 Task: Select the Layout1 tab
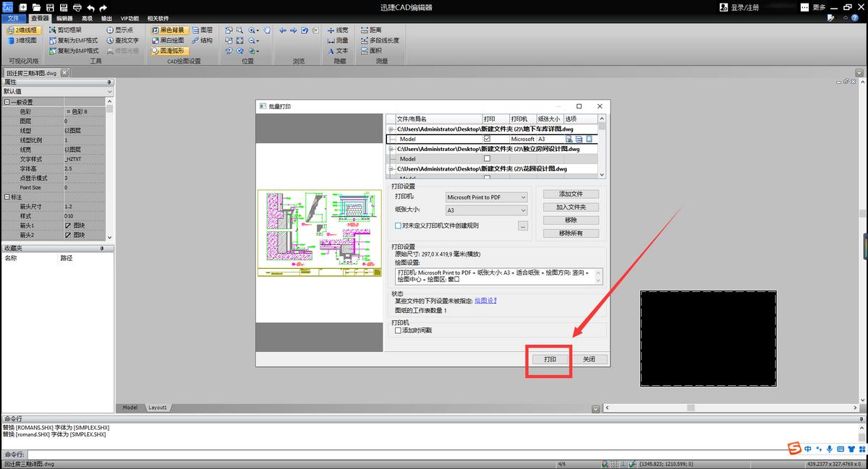158,407
